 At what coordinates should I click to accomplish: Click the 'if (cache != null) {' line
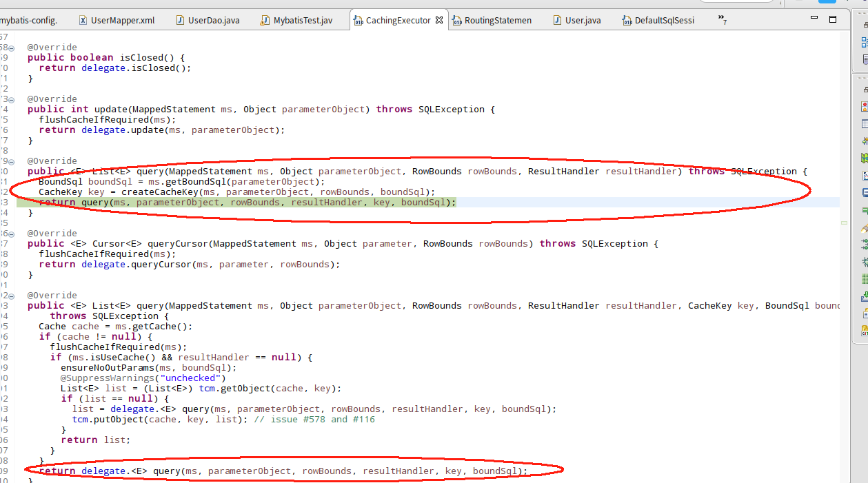[x=95, y=337]
